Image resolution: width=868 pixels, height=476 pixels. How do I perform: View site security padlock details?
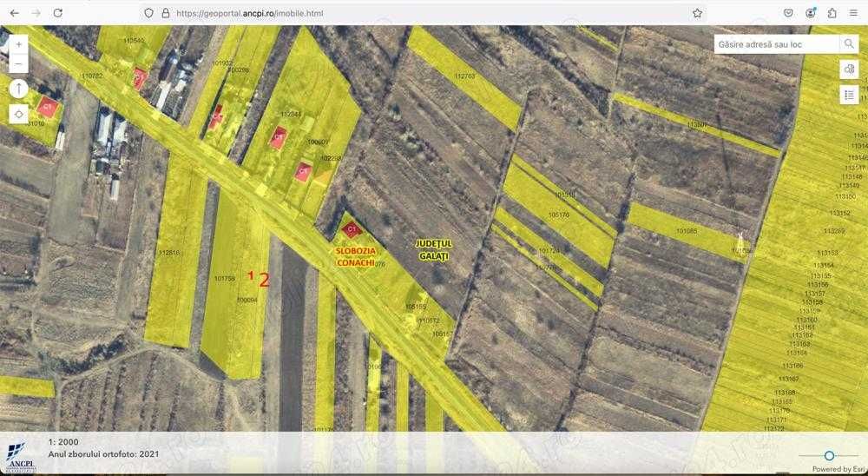click(165, 13)
